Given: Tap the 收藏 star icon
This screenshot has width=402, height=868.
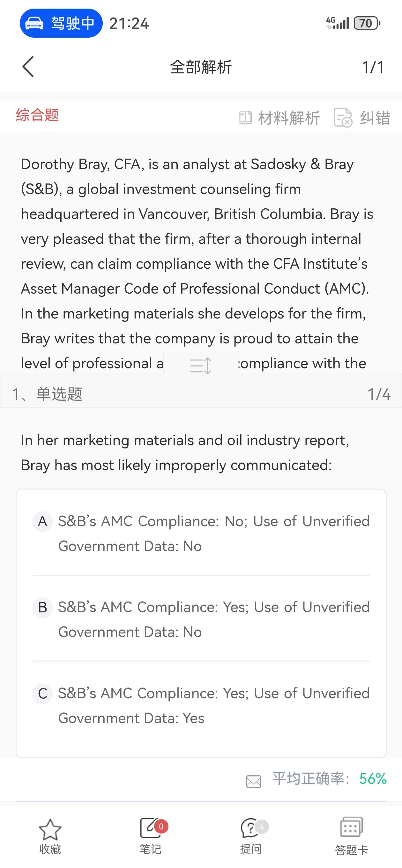Looking at the screenshot, I should point(50,830).
